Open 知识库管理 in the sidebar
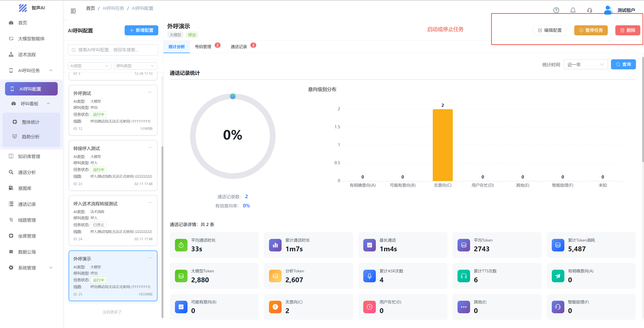This screenshot has height=328, width=644. (29, 157)
